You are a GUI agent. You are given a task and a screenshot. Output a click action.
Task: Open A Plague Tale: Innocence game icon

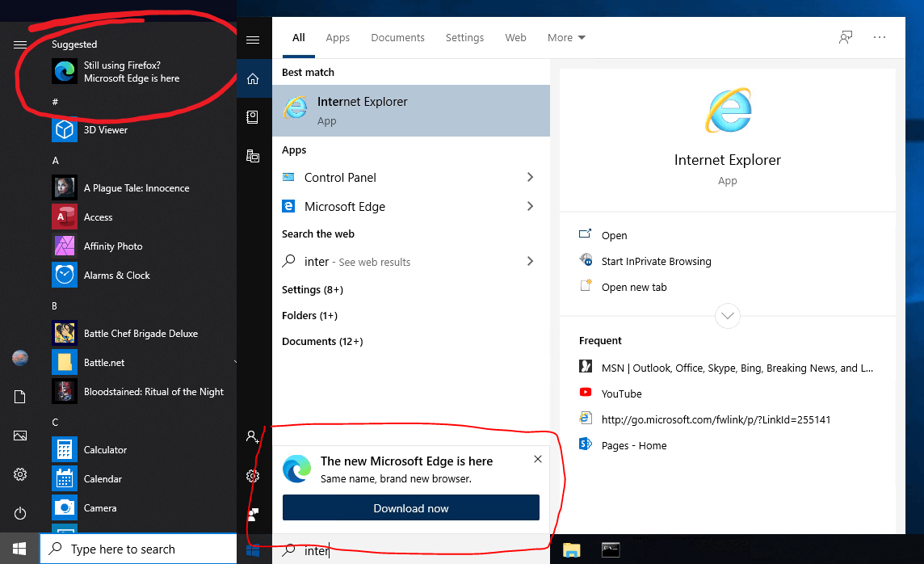pos(65,188)
